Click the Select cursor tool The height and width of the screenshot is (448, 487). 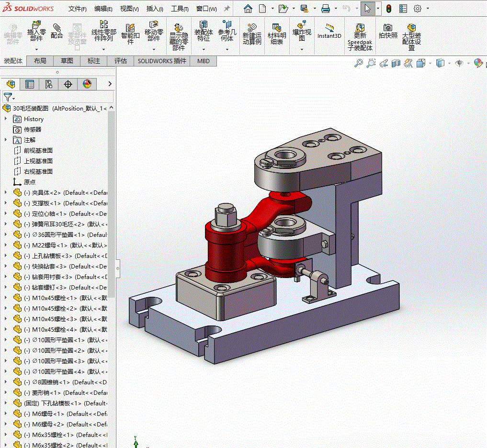(368, 9)
